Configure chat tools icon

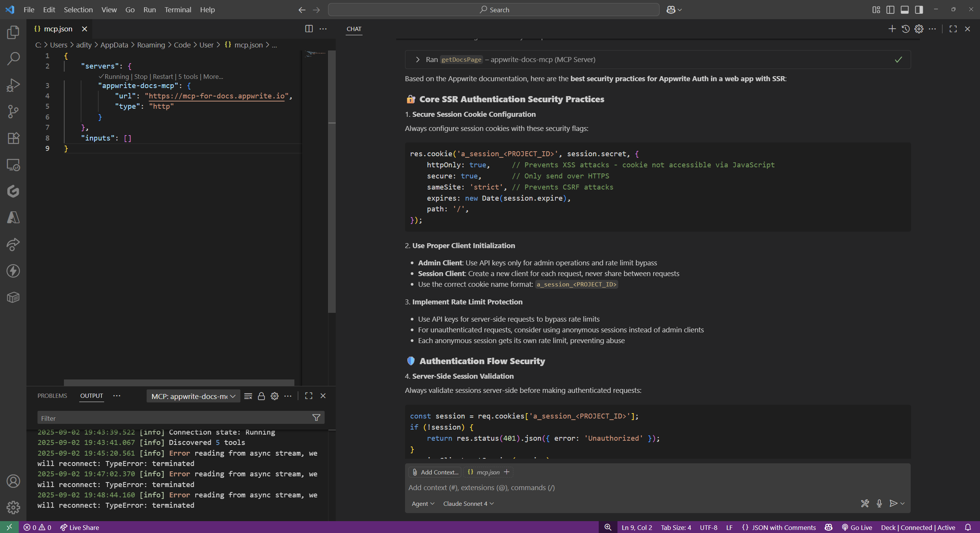(865, 504)
